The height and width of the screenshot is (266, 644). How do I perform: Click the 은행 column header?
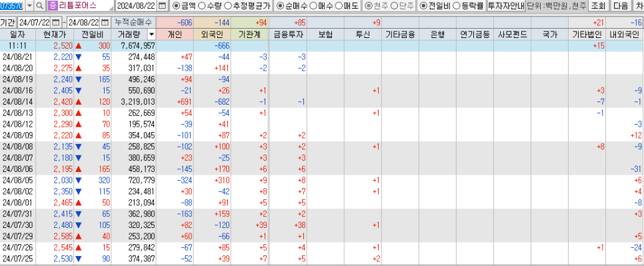(437, 35)
